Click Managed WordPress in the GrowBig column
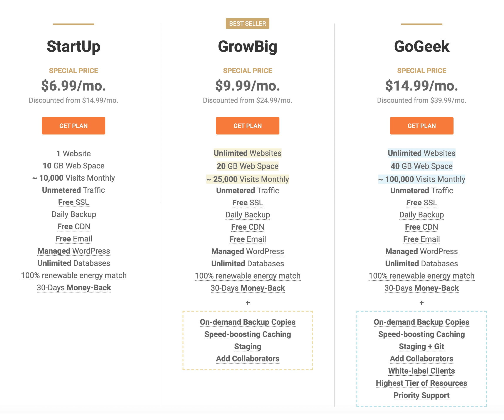 coord(248,251)
